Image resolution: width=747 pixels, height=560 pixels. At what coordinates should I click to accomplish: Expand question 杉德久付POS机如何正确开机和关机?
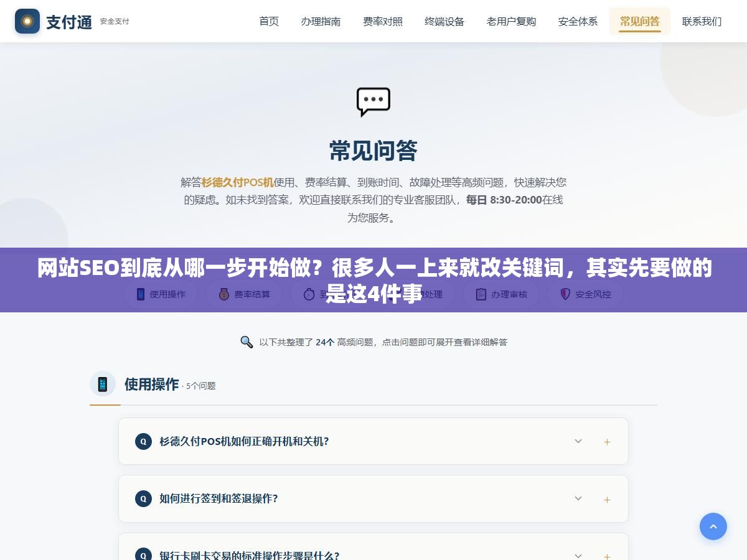coord(374,441)
